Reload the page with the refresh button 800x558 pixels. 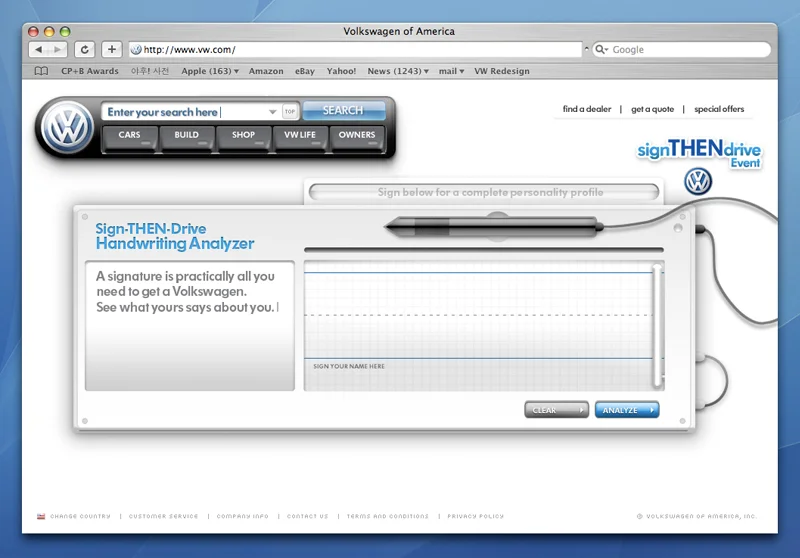pos(85,49)
